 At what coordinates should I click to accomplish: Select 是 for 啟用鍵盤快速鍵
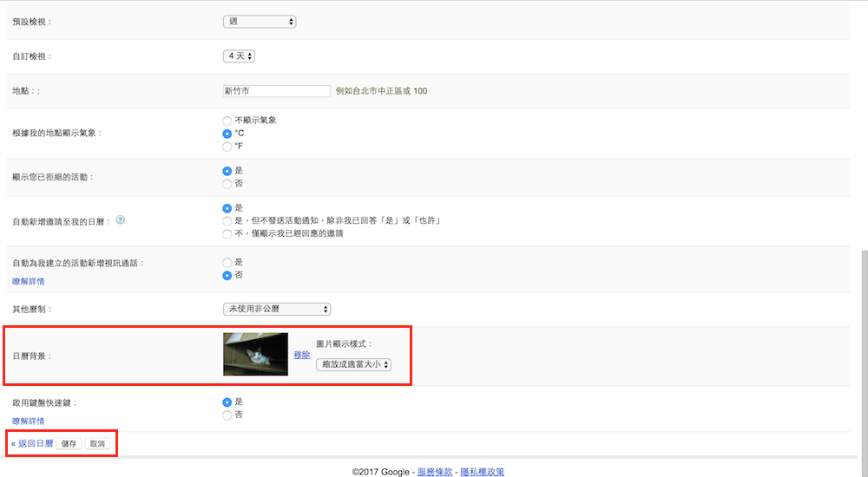pyautogui.click(x=227, y=402)
